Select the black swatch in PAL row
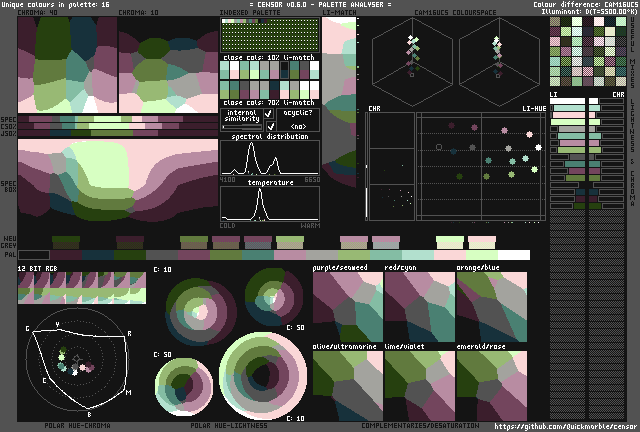640x432 pixels. pos(34,255)
